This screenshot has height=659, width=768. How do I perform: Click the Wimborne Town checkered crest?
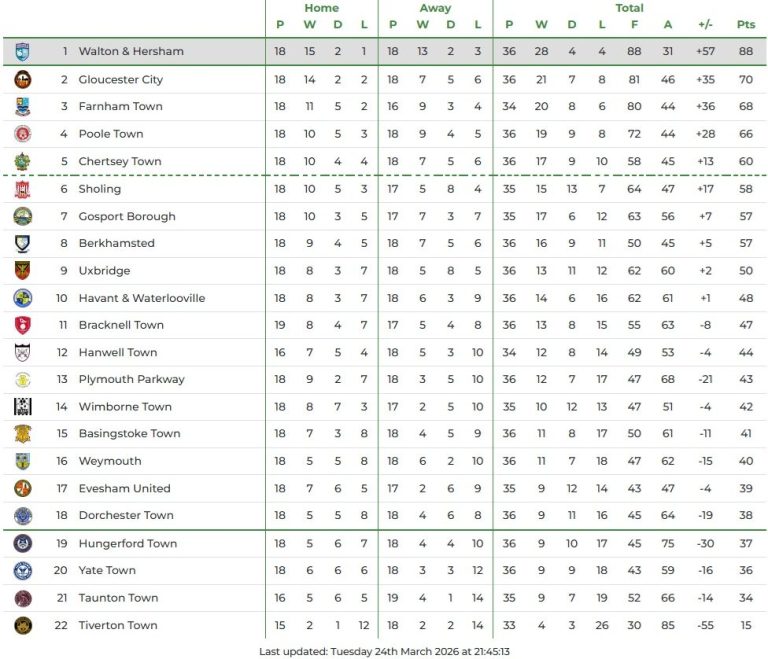coord(22,407)
